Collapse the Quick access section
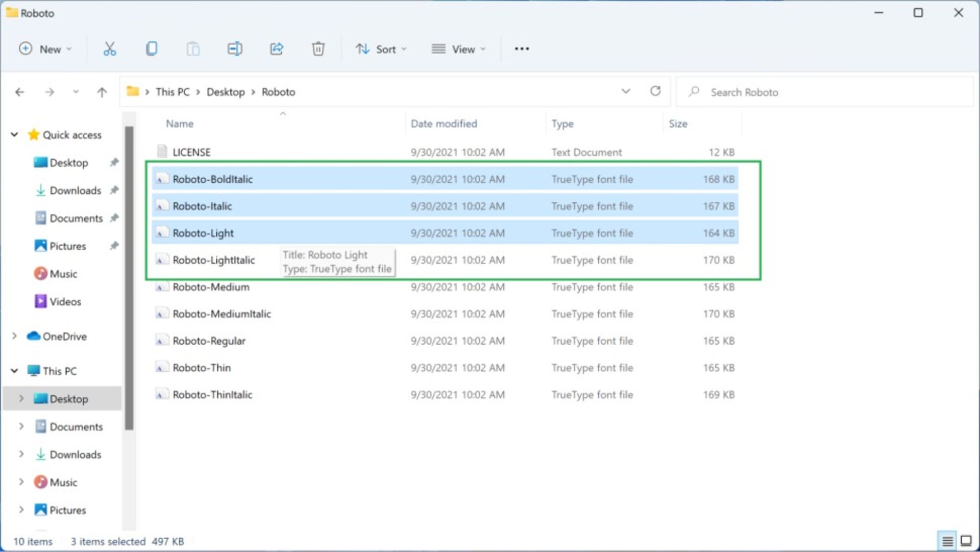The image size is (980, 552). [15, 135]
